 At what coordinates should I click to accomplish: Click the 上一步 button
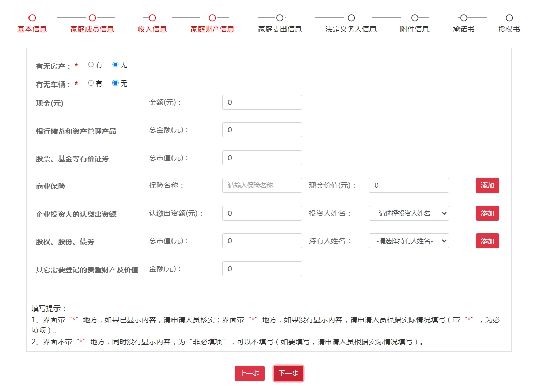[249, 373]
